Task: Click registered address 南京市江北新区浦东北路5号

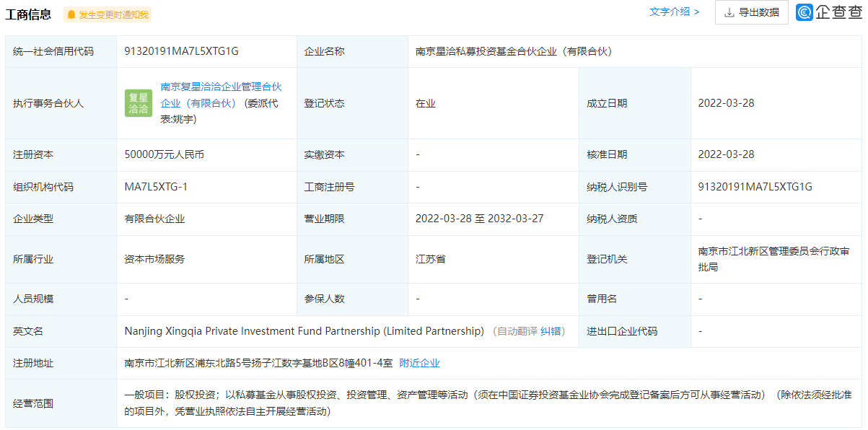Action: pyautogui.click(x=259, y=363)
